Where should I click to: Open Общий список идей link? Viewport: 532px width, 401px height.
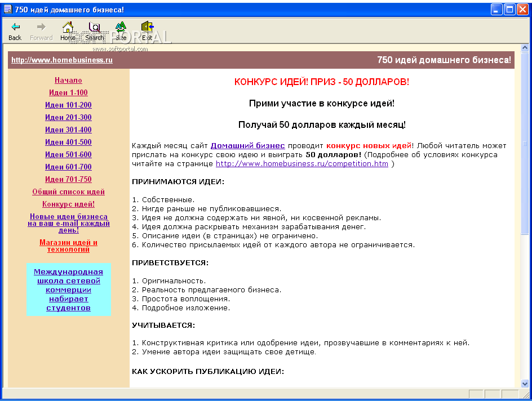(x=68, y=192)
